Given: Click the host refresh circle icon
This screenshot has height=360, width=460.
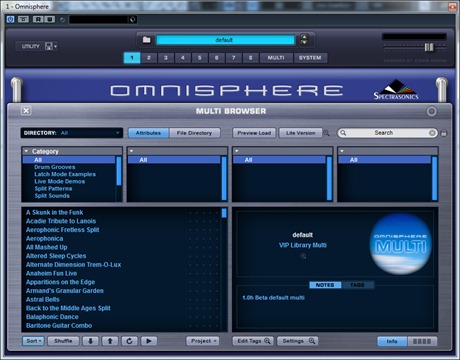Looking at the screenshot, I should point(62,19).
